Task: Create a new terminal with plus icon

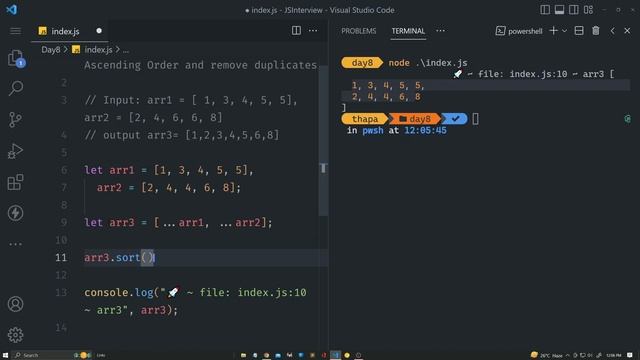Action: pos(553,31)
